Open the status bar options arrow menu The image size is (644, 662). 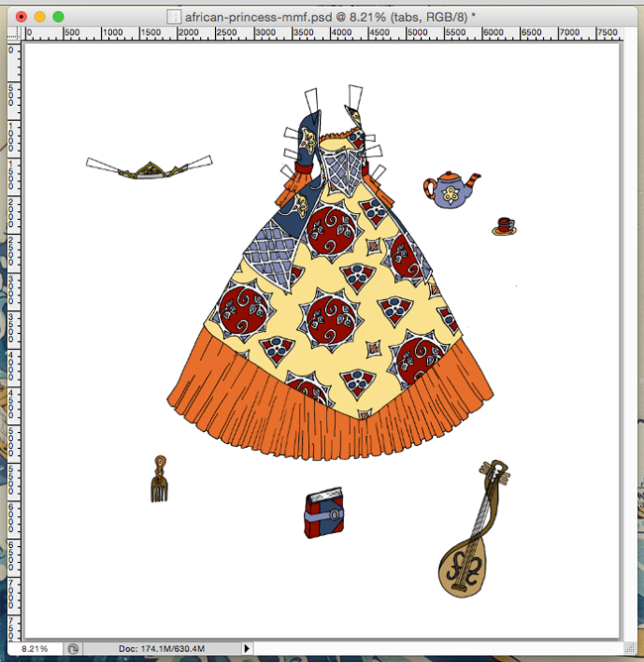247,648
